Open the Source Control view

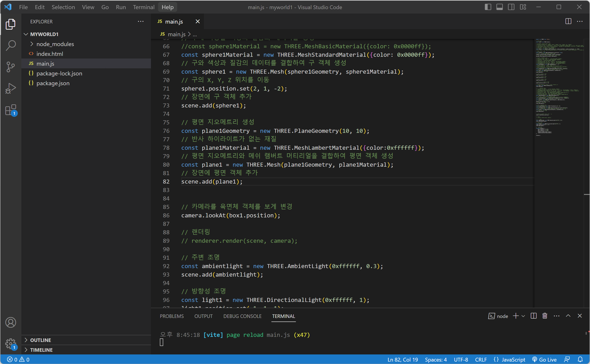coord(11,67)
